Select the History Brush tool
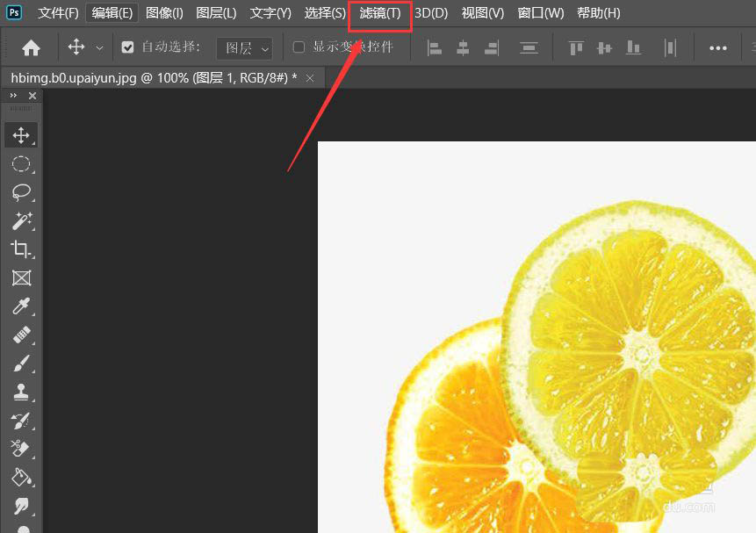This screenshot has height=533, width=756. point(21,420)
